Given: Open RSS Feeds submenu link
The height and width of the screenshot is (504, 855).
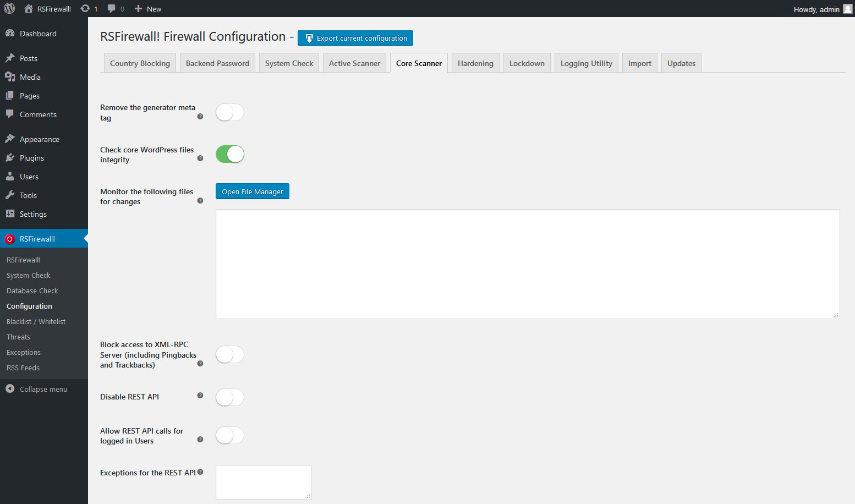Looking at the screenshot, I should [23, 368].
